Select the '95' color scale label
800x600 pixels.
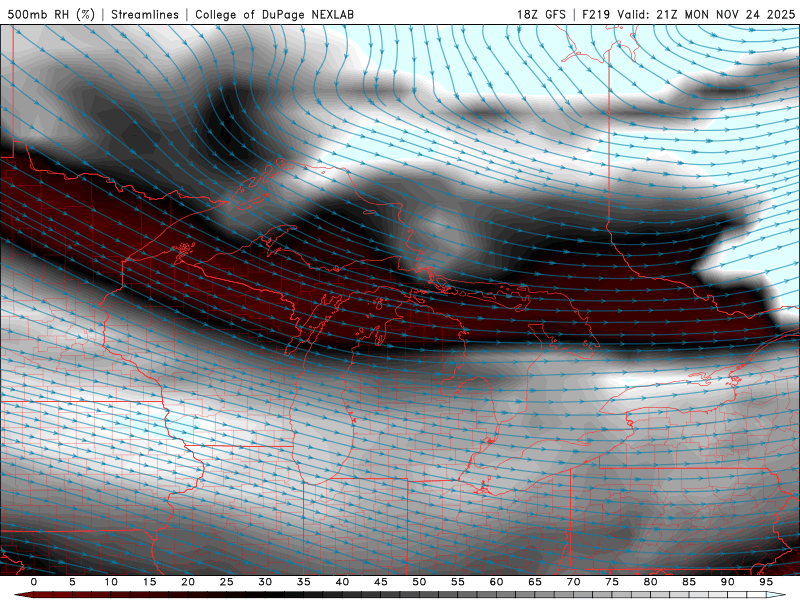(x=766, y=582)
